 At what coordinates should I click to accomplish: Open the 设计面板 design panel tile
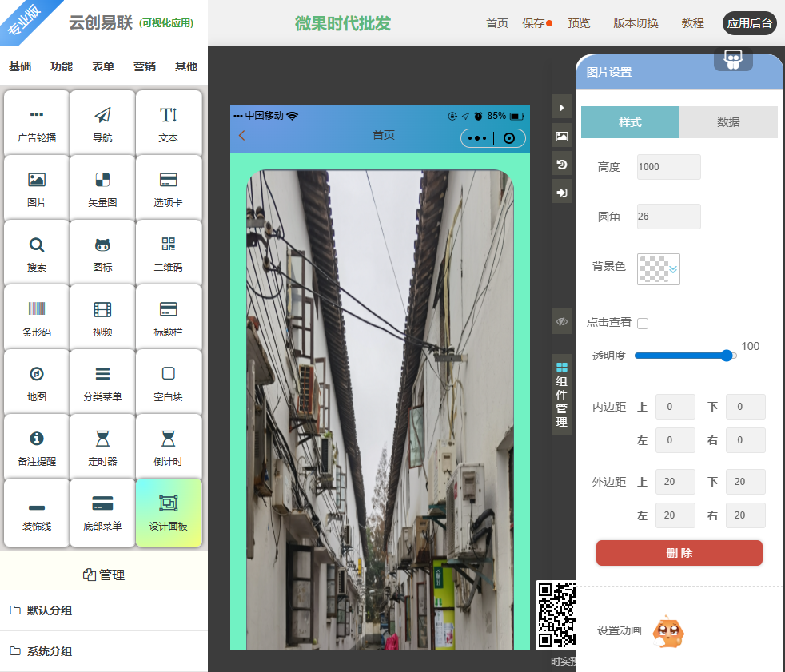tap(168, 511)
